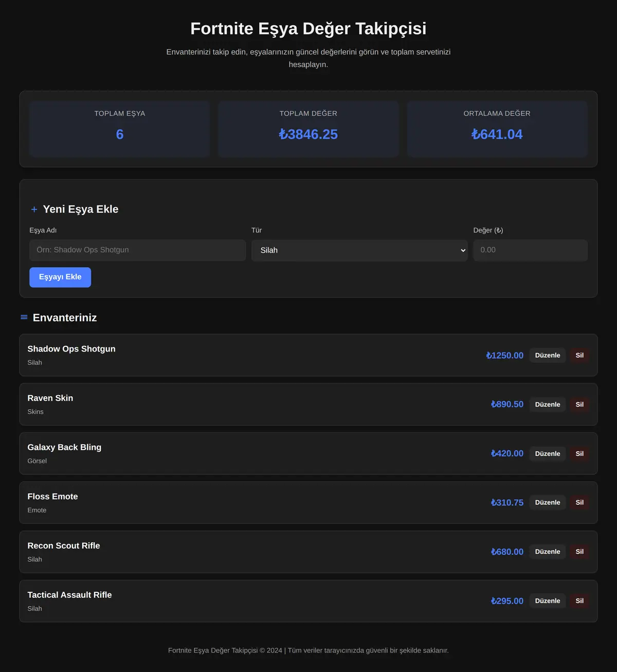617x672 pixels.
Task: Select the Floss Emote item name
Action: click(53, 497)
